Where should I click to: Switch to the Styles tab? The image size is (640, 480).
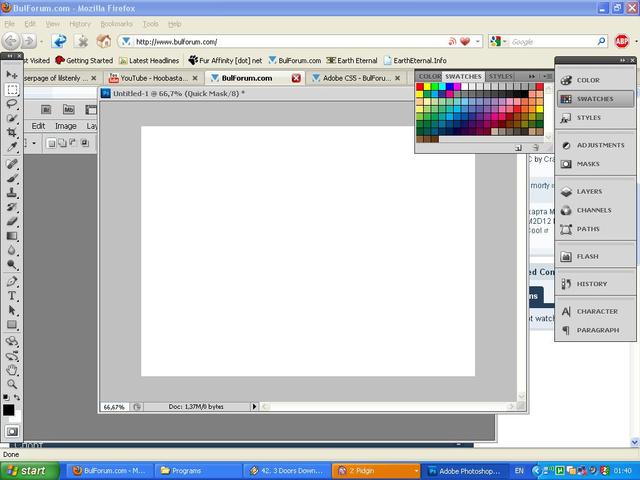pos(501,76)
